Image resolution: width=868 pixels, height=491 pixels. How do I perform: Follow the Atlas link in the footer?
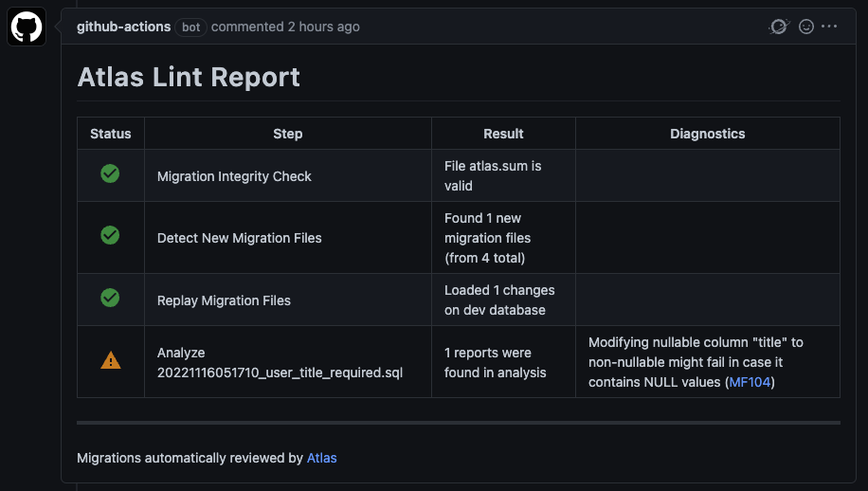click(321, 458)
